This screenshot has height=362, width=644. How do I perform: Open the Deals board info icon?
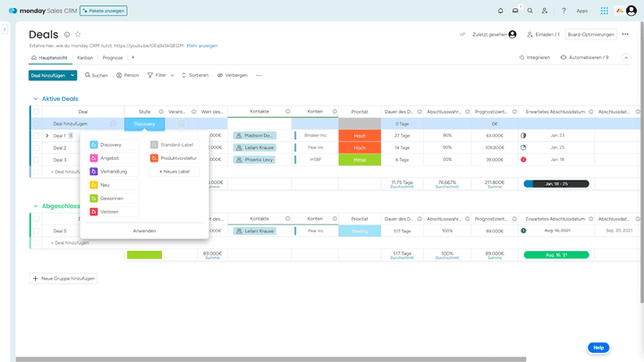67,35
